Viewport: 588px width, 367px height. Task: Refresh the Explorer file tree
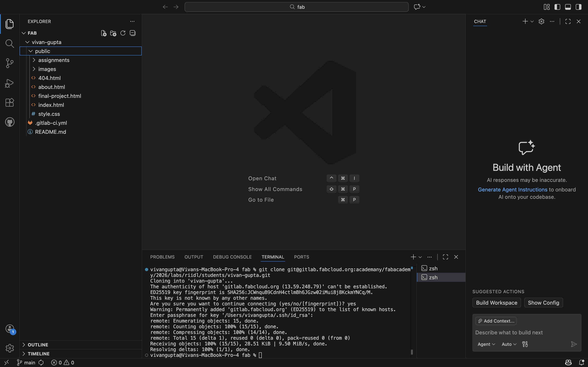point(123,33)
